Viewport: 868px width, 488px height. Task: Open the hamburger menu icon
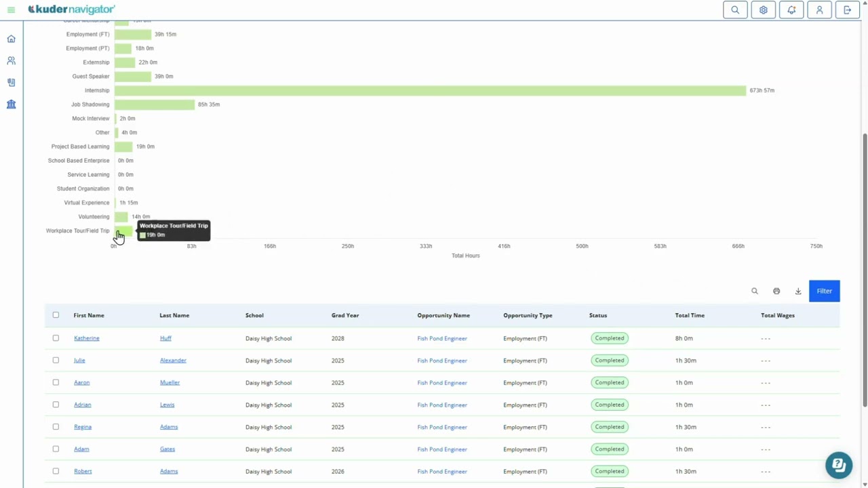pyautogui.click(x=11, y=10)
